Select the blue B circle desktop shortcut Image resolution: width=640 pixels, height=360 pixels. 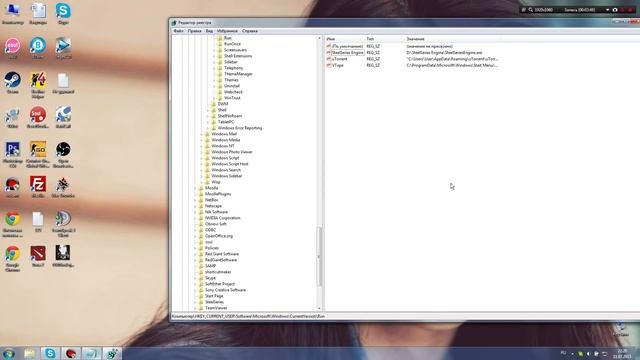[38, 48]
